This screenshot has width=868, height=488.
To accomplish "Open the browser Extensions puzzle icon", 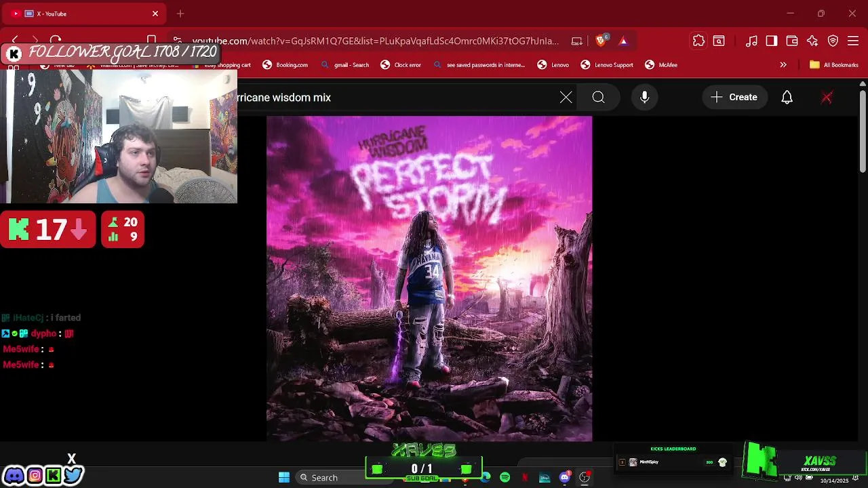I will [x=698, y=41].
